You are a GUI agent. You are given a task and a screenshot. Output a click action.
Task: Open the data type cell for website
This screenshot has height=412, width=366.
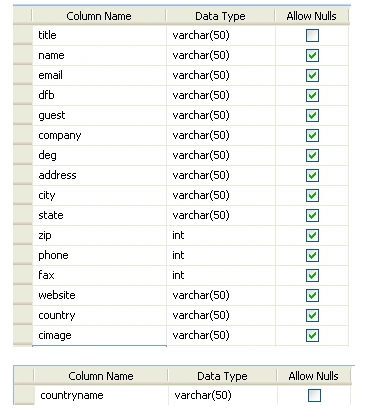(x=221, y=295)
